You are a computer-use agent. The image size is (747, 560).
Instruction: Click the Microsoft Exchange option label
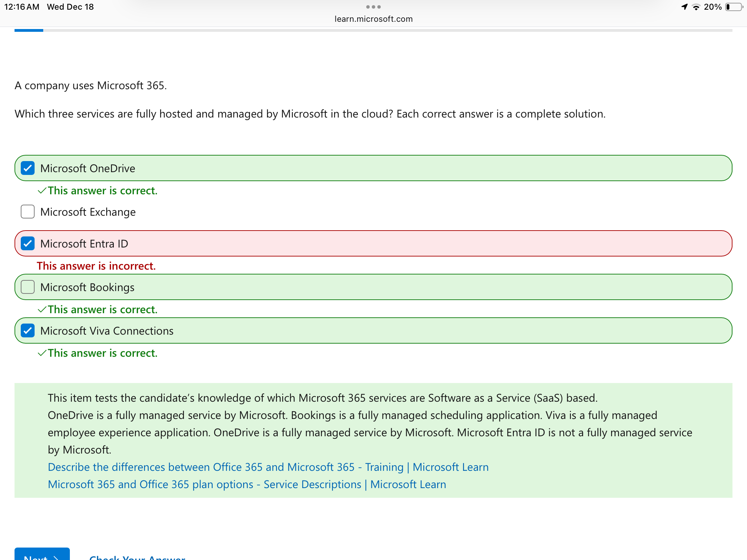click(88, 212)
